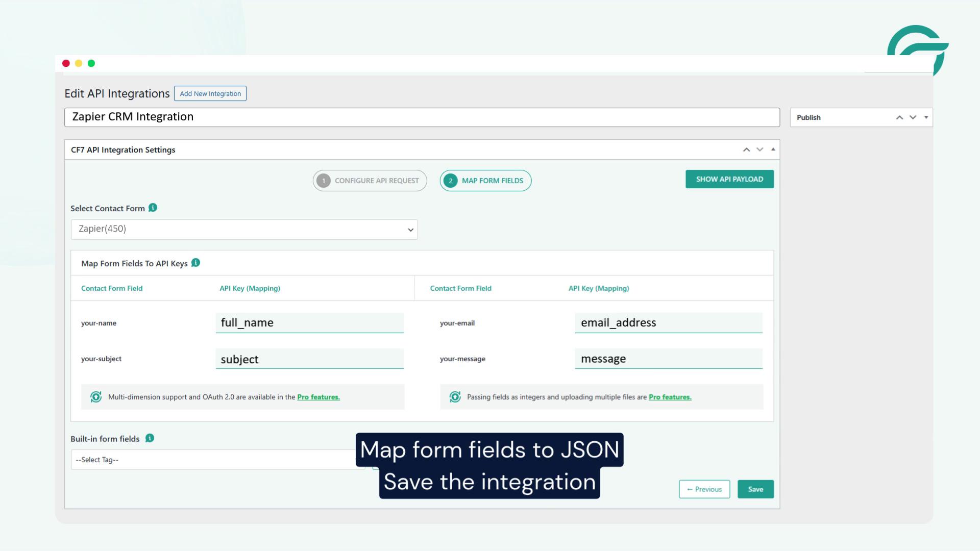Edit the full_name API key mapping field
The width and height of the screenshot is (980, 551).
[x=309, y=322]
